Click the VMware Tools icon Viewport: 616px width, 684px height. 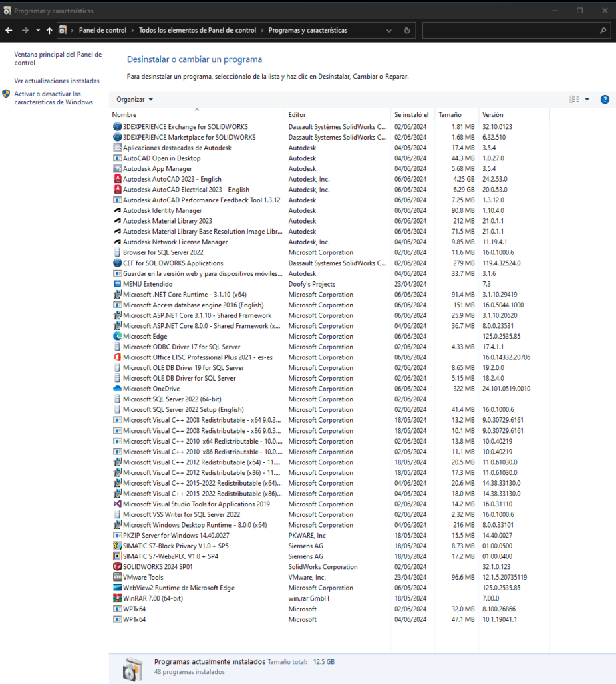117,577
